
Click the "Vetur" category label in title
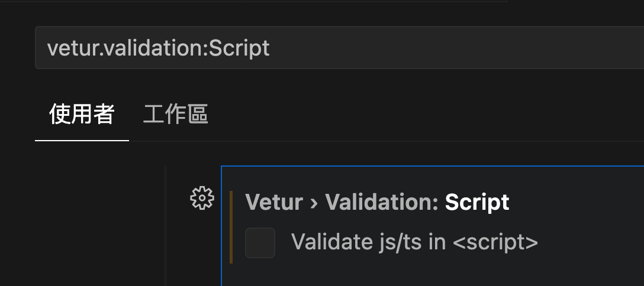[x=273, y=203]
